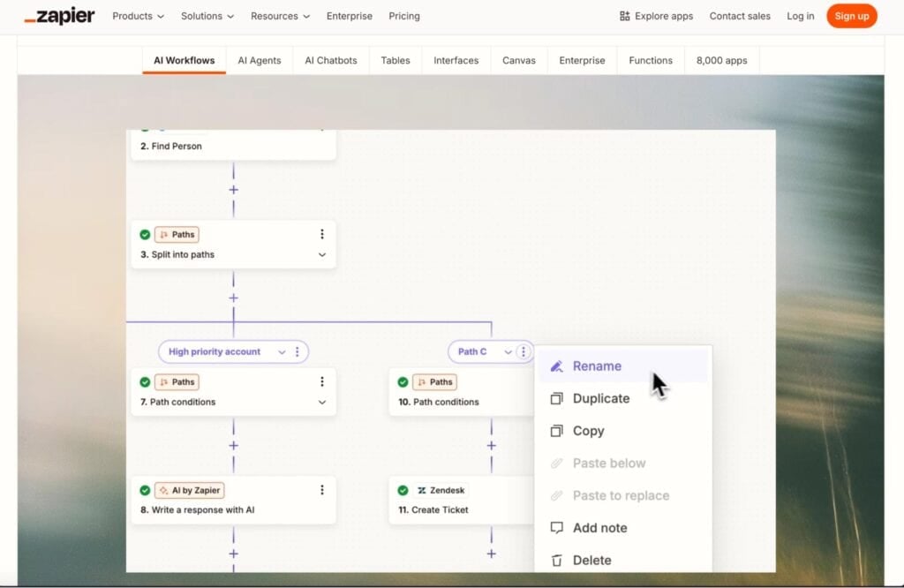Click the Paths badge on step 3

point(177,235)
